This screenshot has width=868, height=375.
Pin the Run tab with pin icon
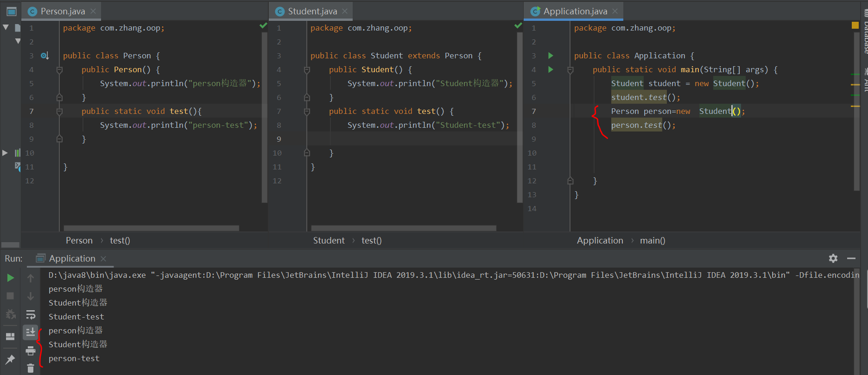[x=10, y=359]
